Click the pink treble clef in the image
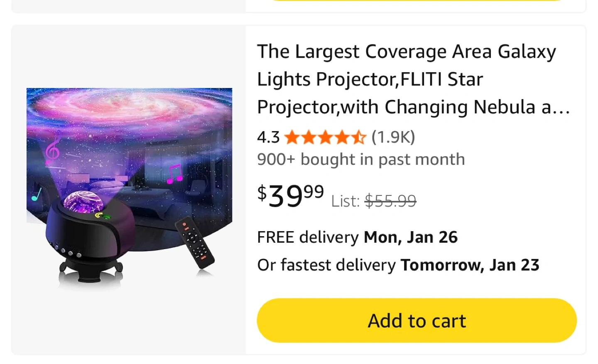The image size is (598, 364). (x=52, y=151)
